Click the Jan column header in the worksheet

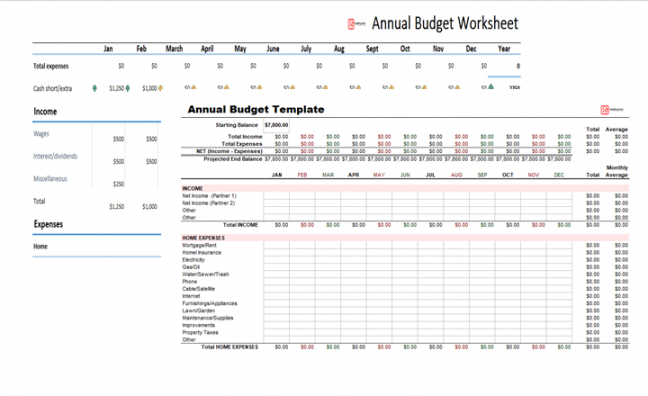(108, 48)
